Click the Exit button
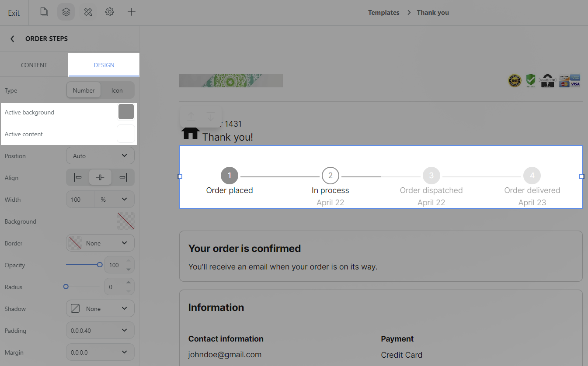 click(14, 13)
